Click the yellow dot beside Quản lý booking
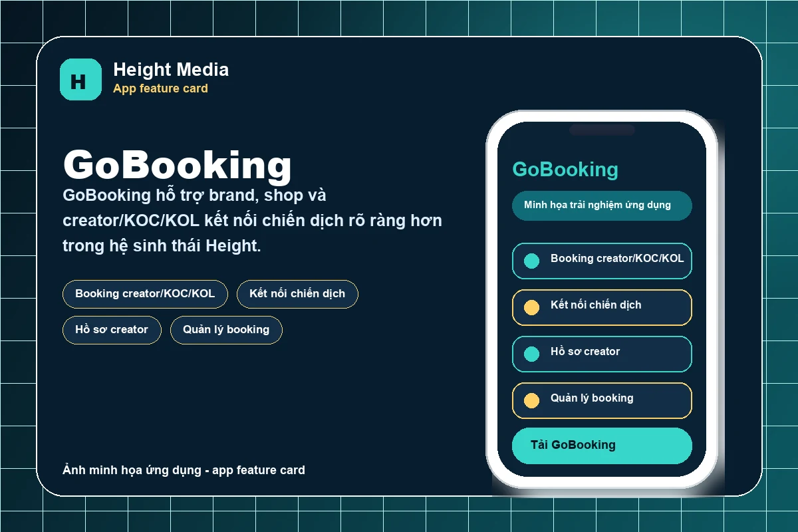 pyautogui.click(x=531, y=400)
